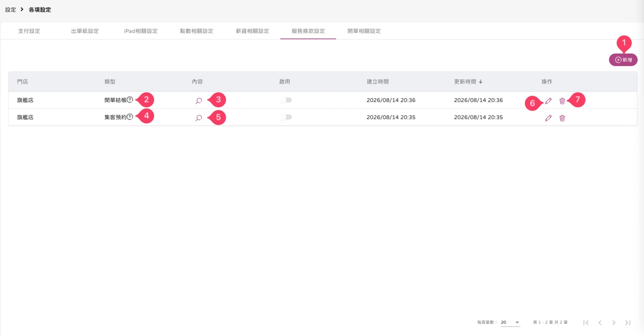644x336 pixels.
Task: Click the 操作 column header
Action: pyautogui.click(x=547, y=82)
